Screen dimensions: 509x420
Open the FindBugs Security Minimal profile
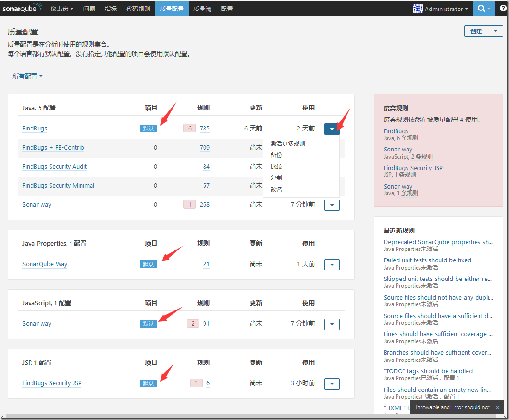(x=59, y=186)
